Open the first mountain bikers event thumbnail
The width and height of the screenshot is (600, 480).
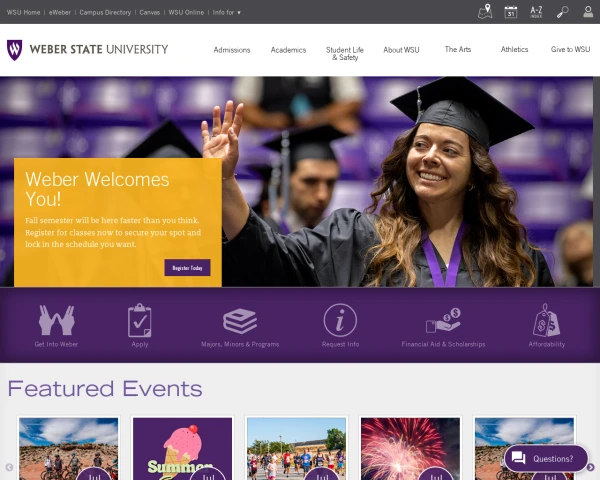click(68, 449)
